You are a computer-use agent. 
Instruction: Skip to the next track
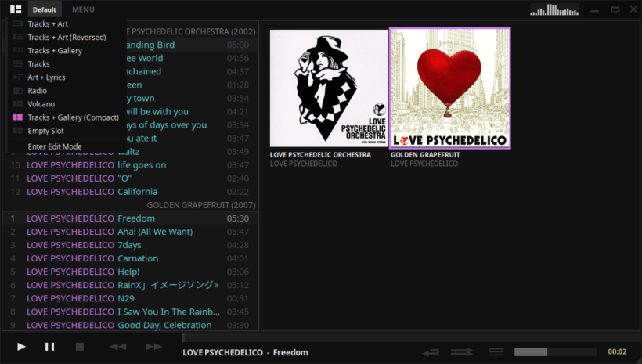(x=153, y=347)
